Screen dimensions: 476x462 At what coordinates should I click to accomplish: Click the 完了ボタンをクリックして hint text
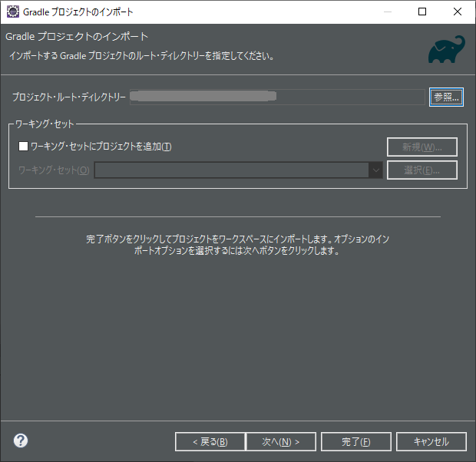pyautogui.click(x=238, y=245)
